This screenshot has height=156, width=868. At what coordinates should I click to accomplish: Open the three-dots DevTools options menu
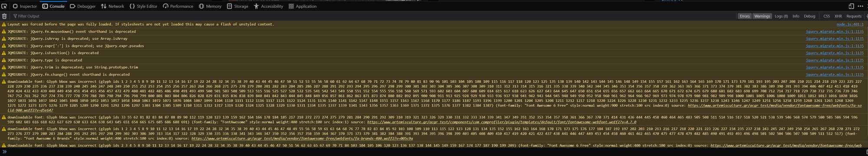(x=860, y=6)
